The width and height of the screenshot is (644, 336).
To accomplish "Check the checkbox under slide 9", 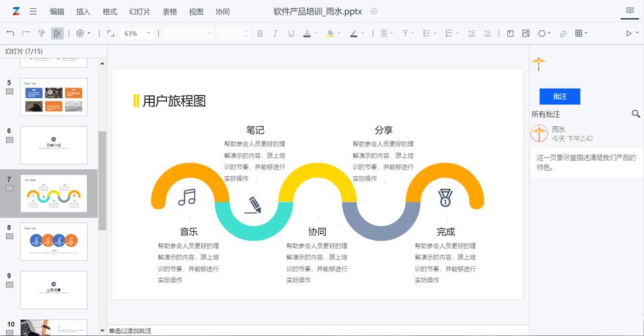I will (x=9, y=285).
